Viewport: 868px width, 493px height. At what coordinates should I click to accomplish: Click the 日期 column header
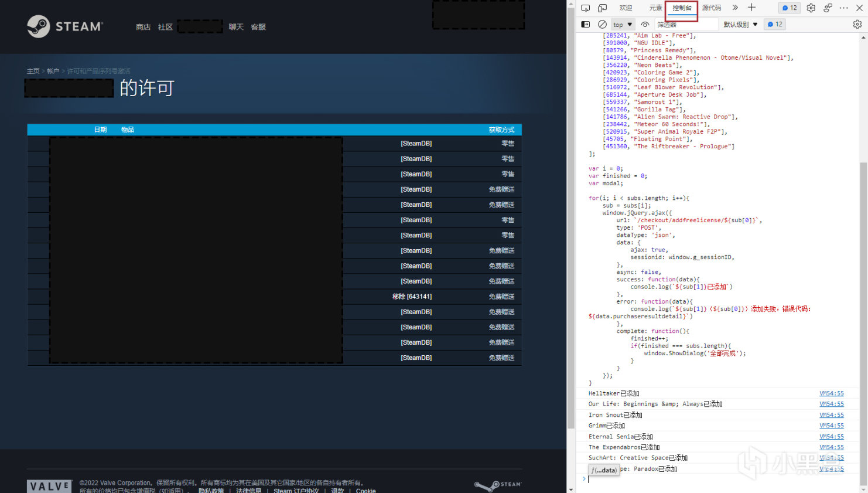(x=100, y=130)
